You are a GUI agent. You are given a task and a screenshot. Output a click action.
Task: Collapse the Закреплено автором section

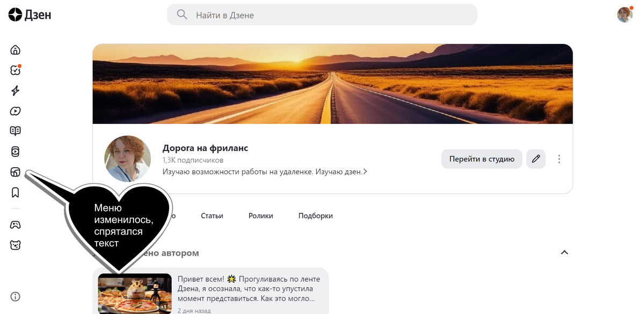(564, 252)
